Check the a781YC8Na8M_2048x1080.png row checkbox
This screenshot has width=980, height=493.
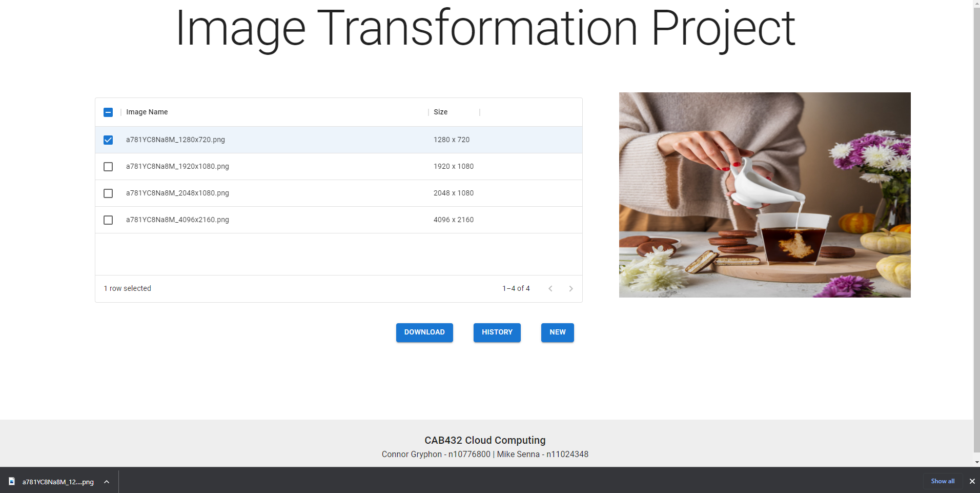click(108, 193)
